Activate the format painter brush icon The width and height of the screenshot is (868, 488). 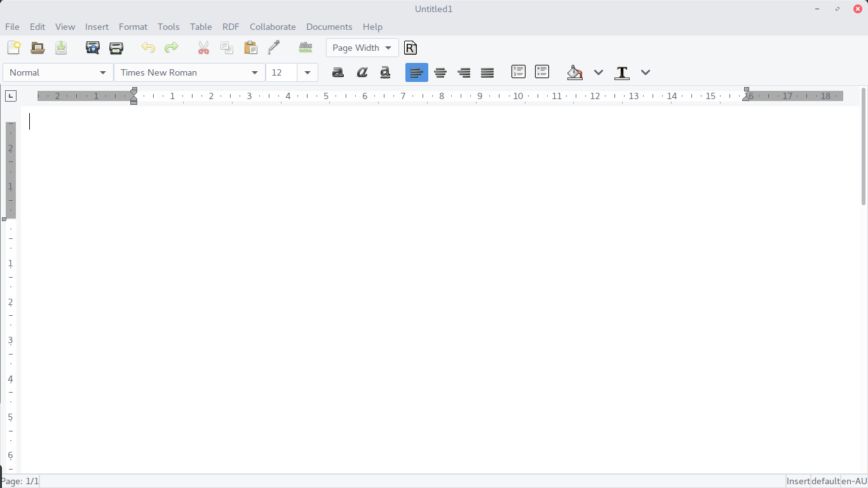pos(274,48)
